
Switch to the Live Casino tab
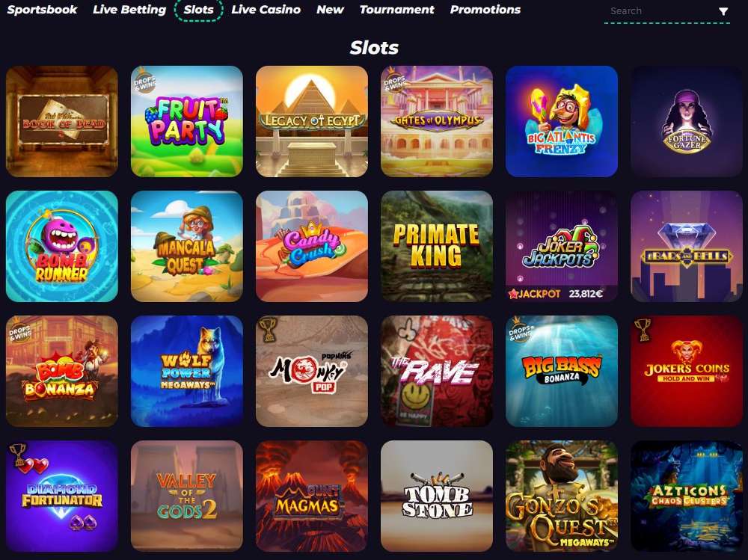pyautogui.click(x=266, y=10)
